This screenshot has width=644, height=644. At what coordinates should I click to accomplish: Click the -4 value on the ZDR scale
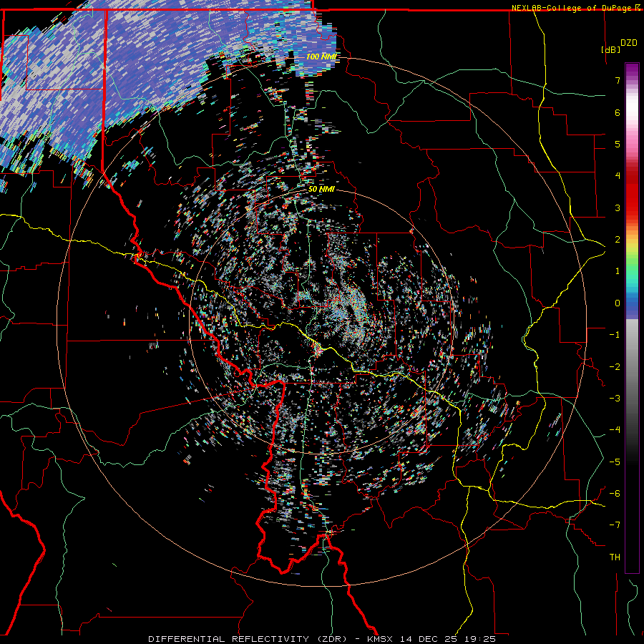[x=615, y=429]
